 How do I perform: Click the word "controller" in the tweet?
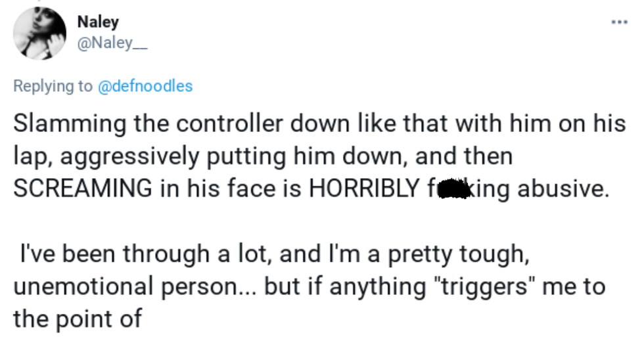click(230, 124)
